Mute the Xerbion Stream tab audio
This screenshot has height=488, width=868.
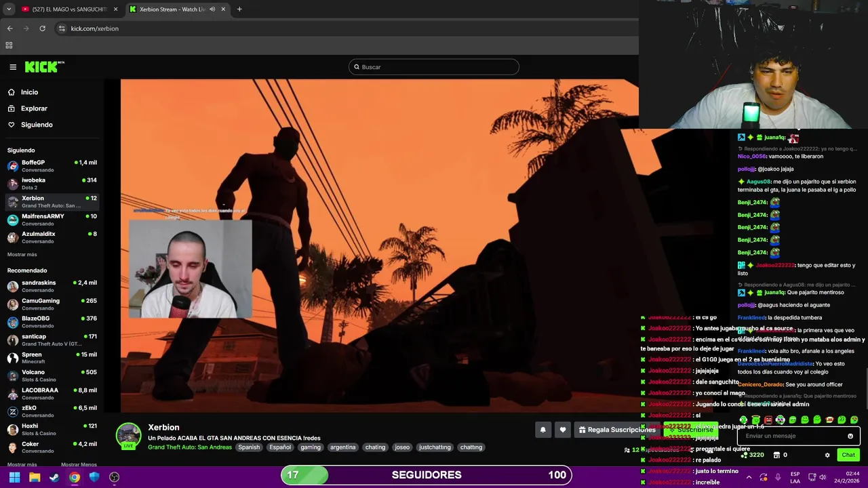click(212, 9)
